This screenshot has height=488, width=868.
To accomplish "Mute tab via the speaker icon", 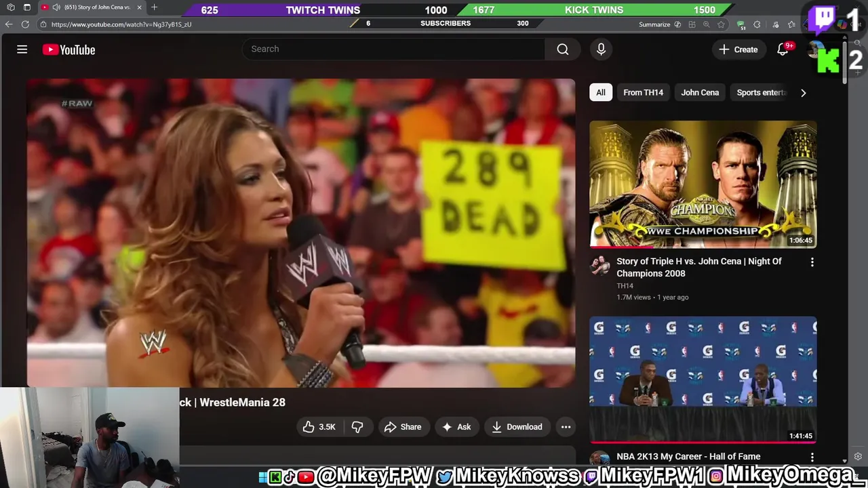I will point(56,7).
